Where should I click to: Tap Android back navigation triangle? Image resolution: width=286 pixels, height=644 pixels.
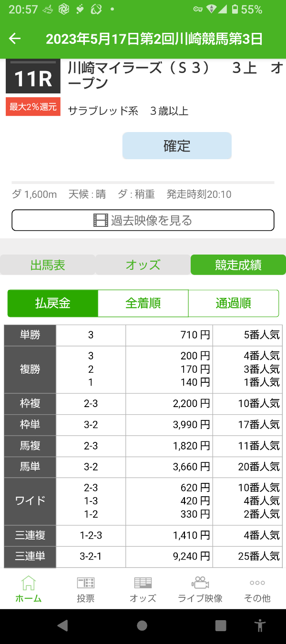click(x=62, y=625)
